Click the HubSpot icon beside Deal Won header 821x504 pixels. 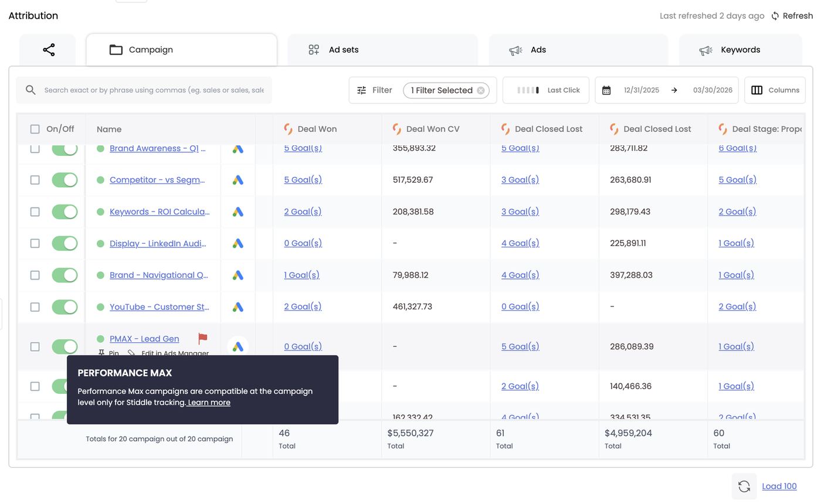point(288,129)
